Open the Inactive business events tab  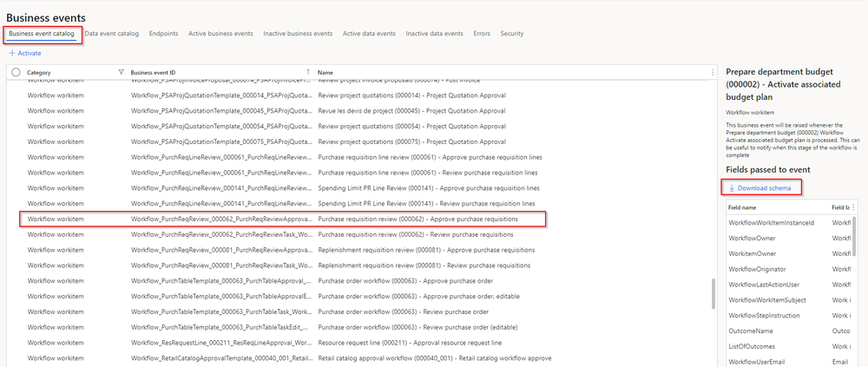point(298,34)
